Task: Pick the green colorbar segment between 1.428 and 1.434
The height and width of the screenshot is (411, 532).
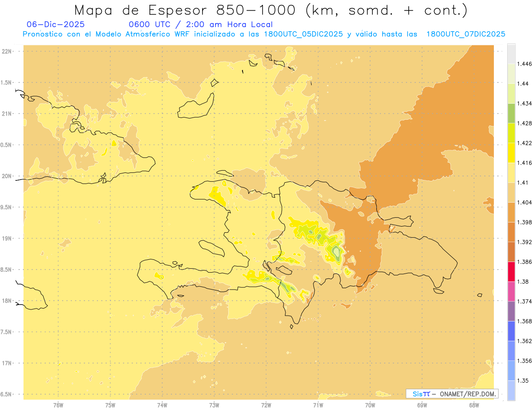Action: tap(511, 113)
